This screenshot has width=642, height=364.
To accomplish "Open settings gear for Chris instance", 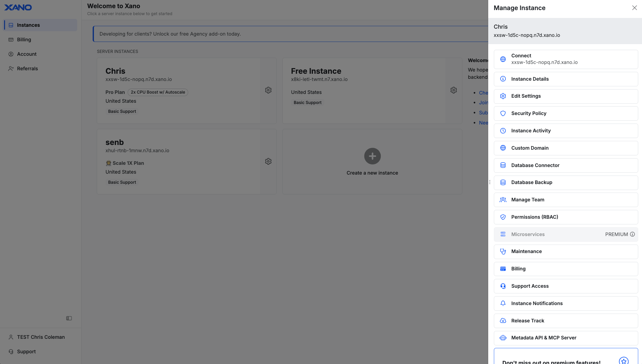I will [x=268, y=90].
